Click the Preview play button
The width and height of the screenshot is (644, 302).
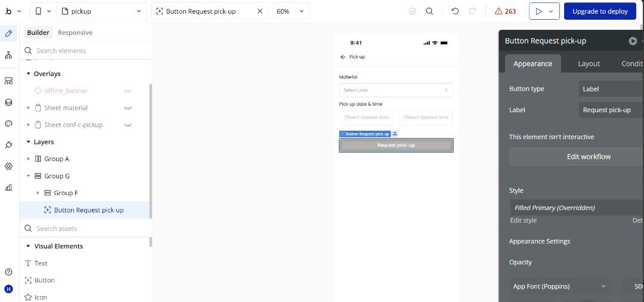(538, 11)
